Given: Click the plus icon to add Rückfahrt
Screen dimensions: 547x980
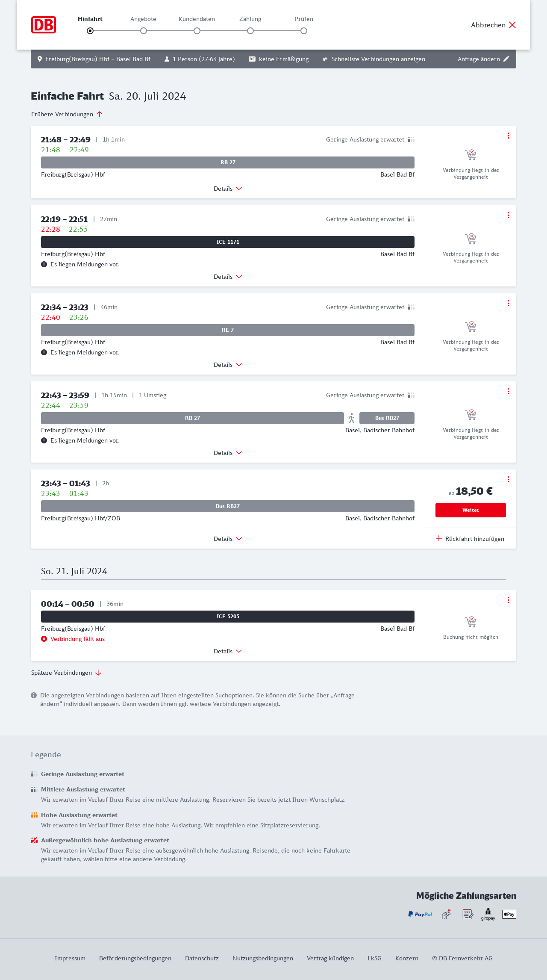Looking at the screenshot, I should click(439, 538).
